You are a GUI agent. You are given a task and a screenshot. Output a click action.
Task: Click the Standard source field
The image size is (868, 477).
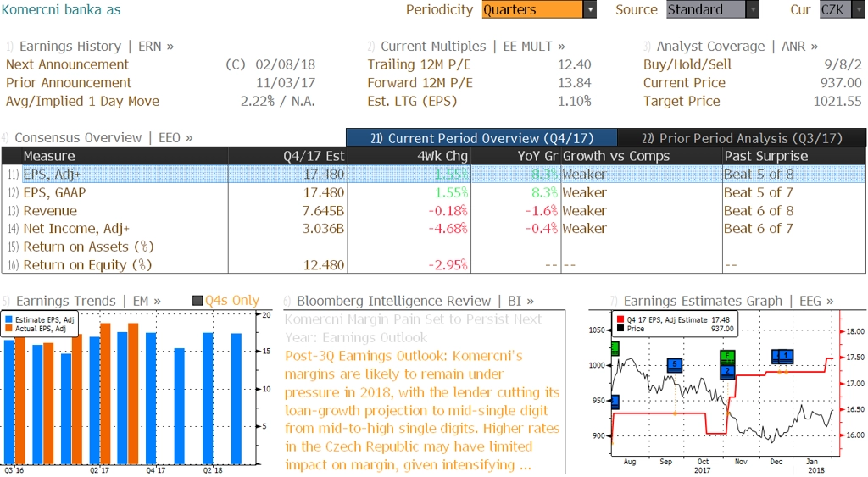click(706, 9)
